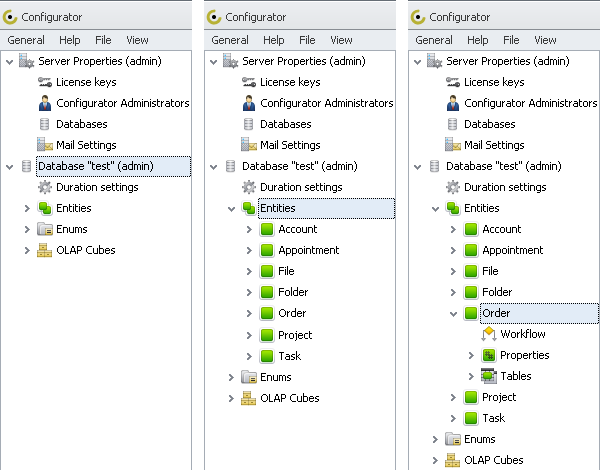Expand Enums node in the left panel
Viewport: 600px width, 470px height.
point(27,229)
